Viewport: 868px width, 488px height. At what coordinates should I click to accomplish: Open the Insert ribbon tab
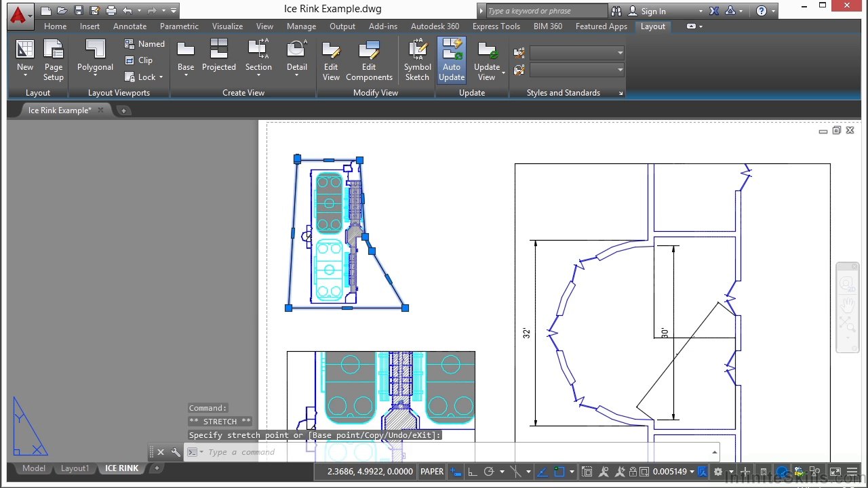[x=90, y=26]
